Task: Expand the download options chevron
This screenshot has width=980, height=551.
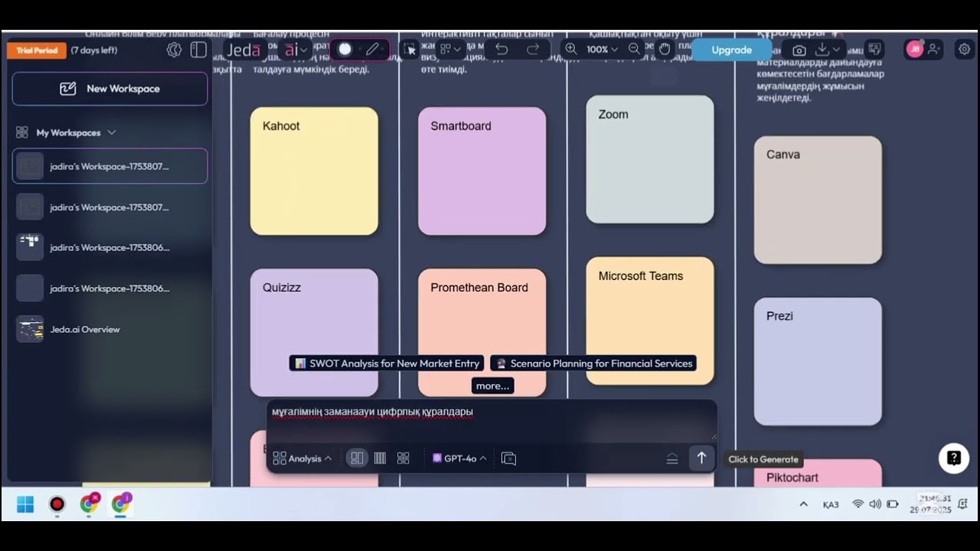Action: click(x=836, y=50)
